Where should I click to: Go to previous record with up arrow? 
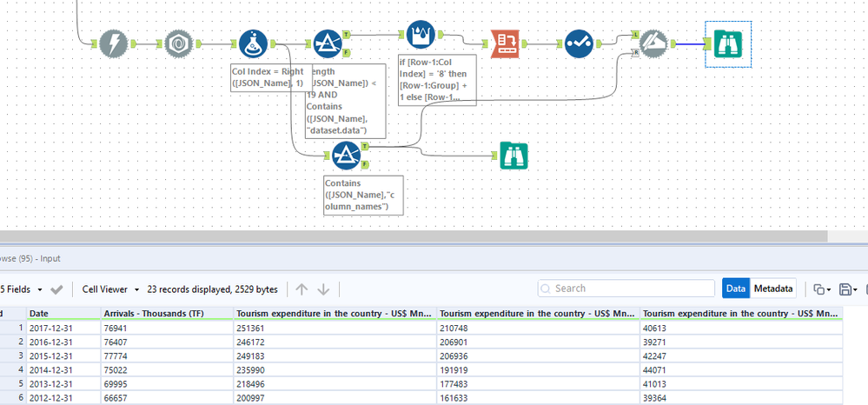tap(301, 289)
